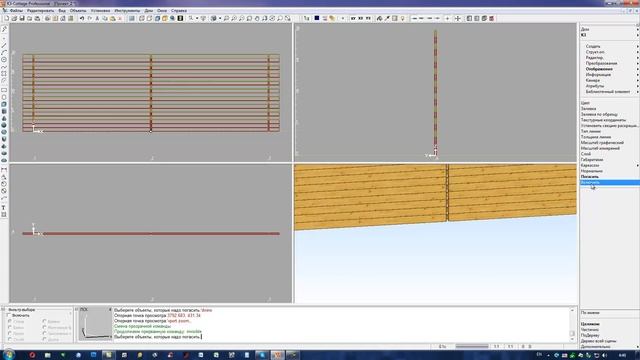Select the bottom radio button in filter's left column

[10, 339]
